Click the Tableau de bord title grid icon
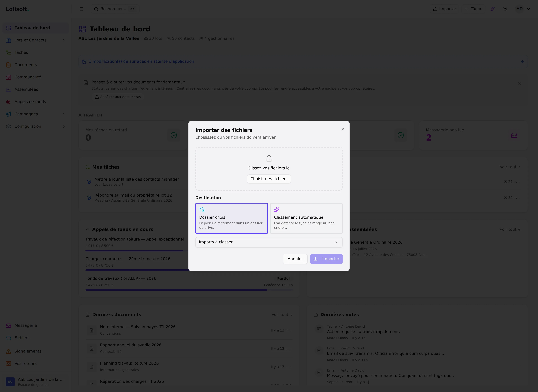This screenshot has width=538, height=392. coord(82,29)
